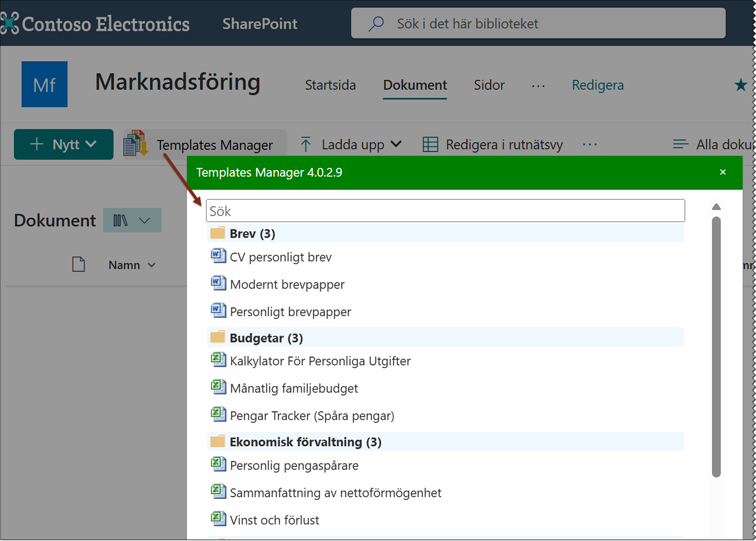This screenshot has width=756, height=541.
Task: Click the select-all document column header
Action: click(x=78, y=264)
